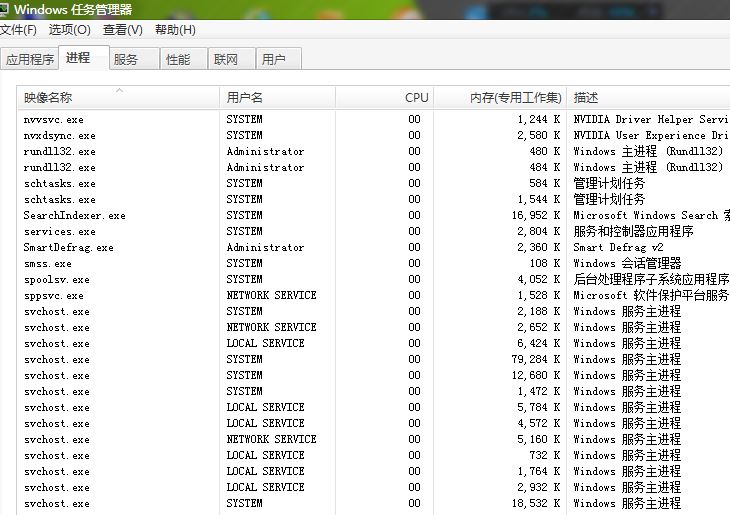
Task: Select the SearchIndexer.exe process row
Action: [75, 215]
